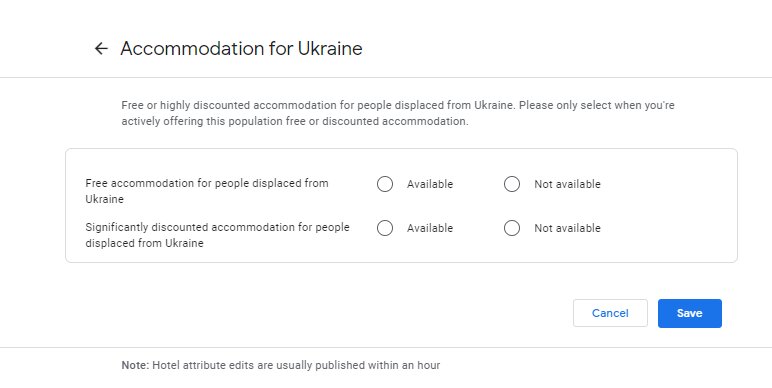Click the 'Available' label in discounted accommodation row
Screen dimensions: 772x388
(x=430, y=228)
